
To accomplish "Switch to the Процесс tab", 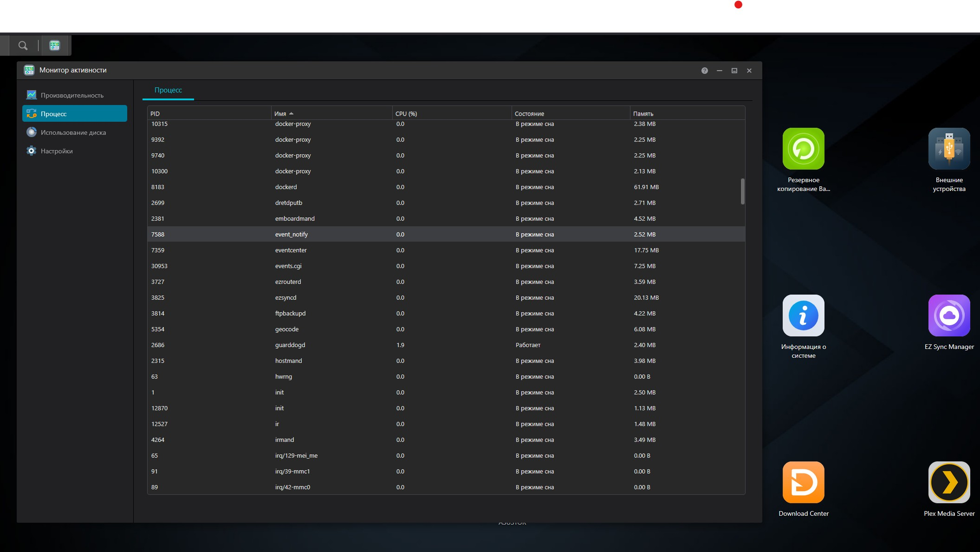I will [168, 90].
